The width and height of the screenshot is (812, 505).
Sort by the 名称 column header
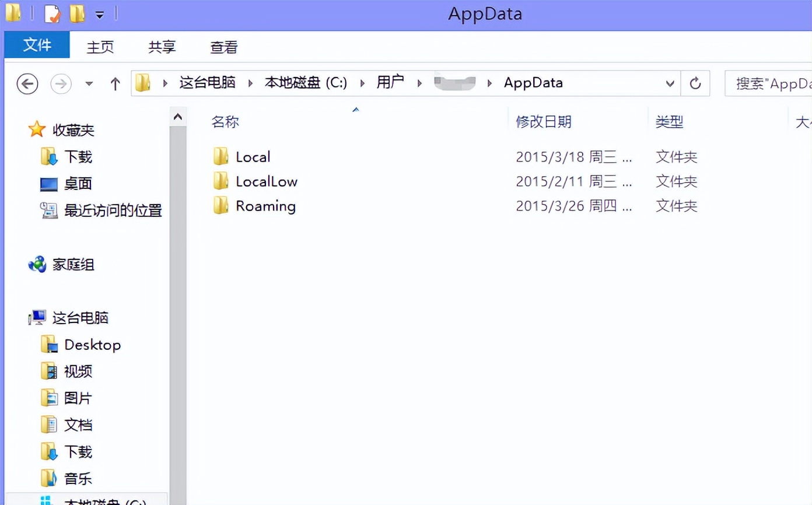(x=225, y=122)
